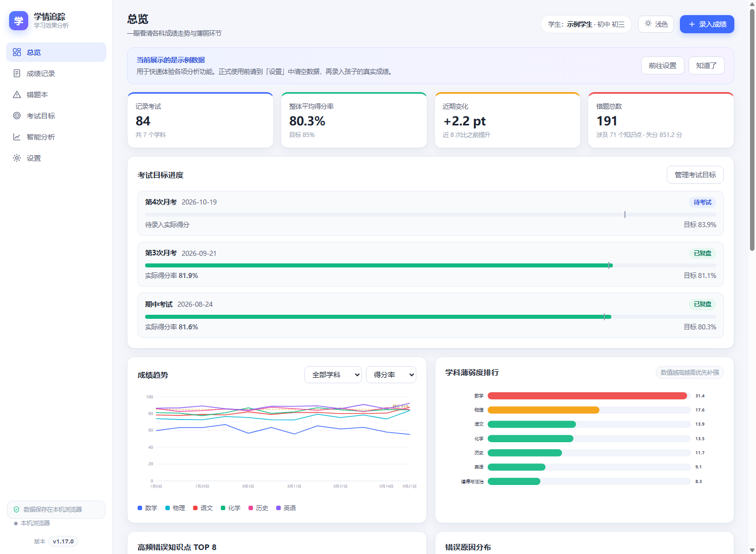Dismiss banner with 知道了 button
Screen dimensions: 756x554
click(707, 65)
